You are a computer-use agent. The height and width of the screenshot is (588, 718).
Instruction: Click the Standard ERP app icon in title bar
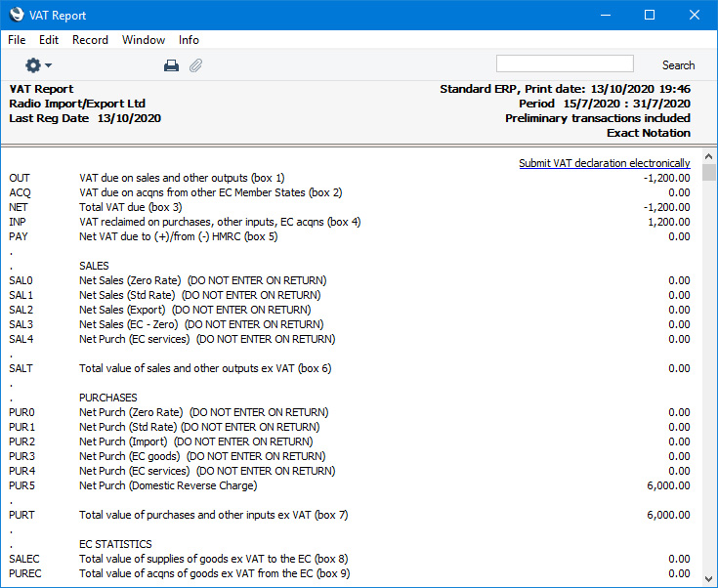[17, 15]
